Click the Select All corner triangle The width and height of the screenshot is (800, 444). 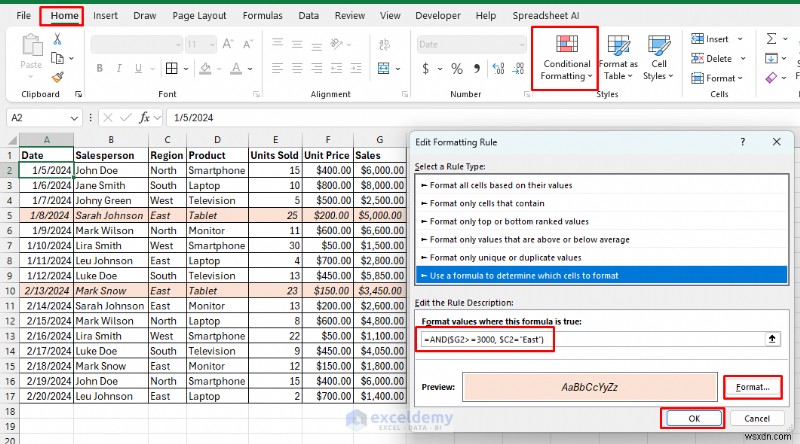click(x=11, y=140)
